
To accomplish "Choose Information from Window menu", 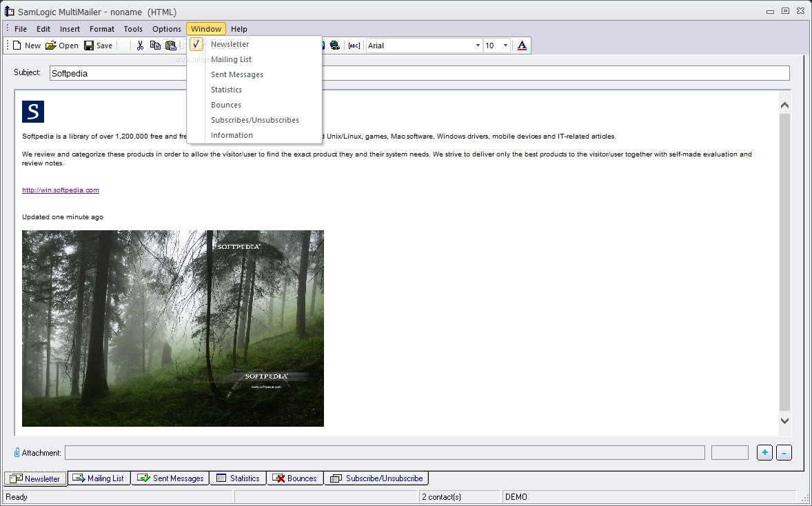I will [x=254, y=135].
